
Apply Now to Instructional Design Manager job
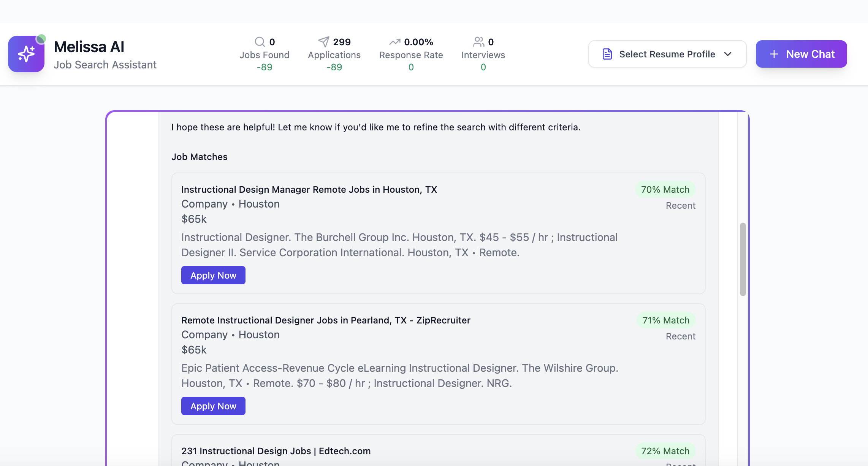click(x=213, y=275)
